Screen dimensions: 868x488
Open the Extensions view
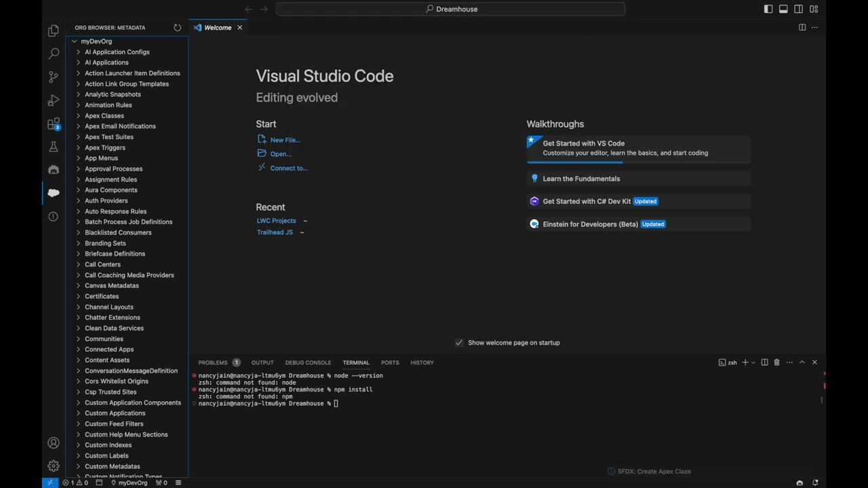click(54, 124)
